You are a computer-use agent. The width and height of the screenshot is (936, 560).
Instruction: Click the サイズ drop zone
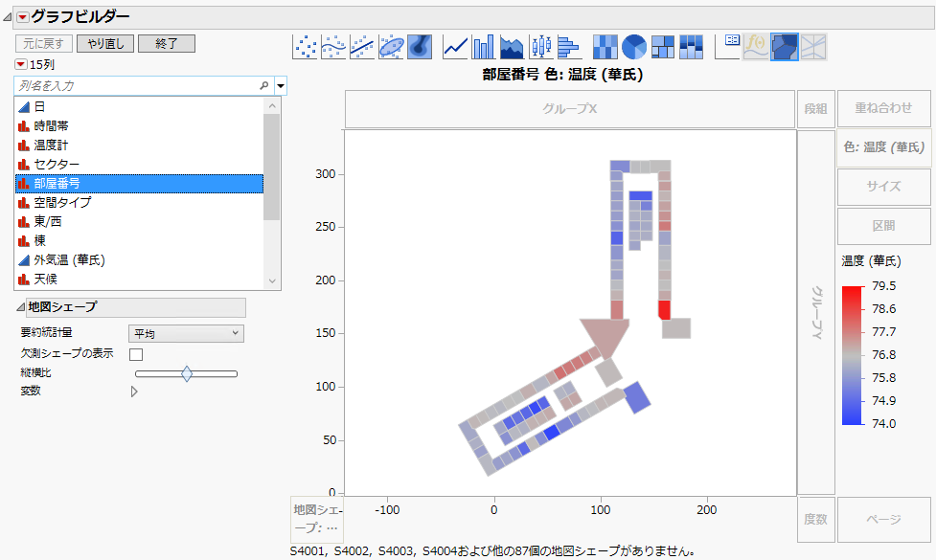pos(883,187)
